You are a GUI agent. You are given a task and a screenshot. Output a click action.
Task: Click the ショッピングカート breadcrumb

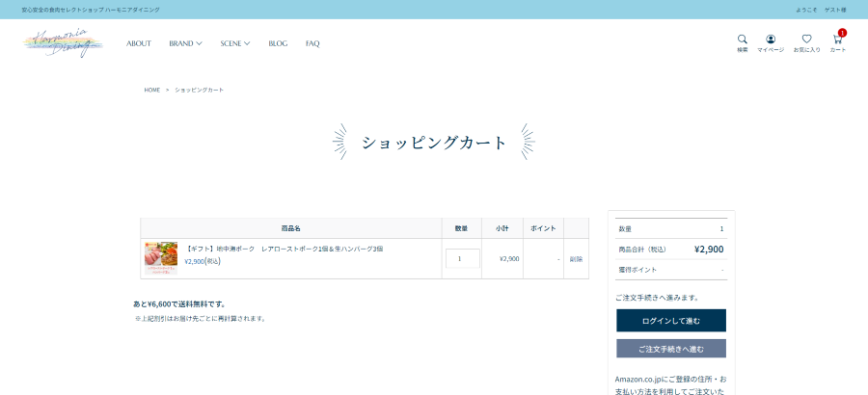199,90
